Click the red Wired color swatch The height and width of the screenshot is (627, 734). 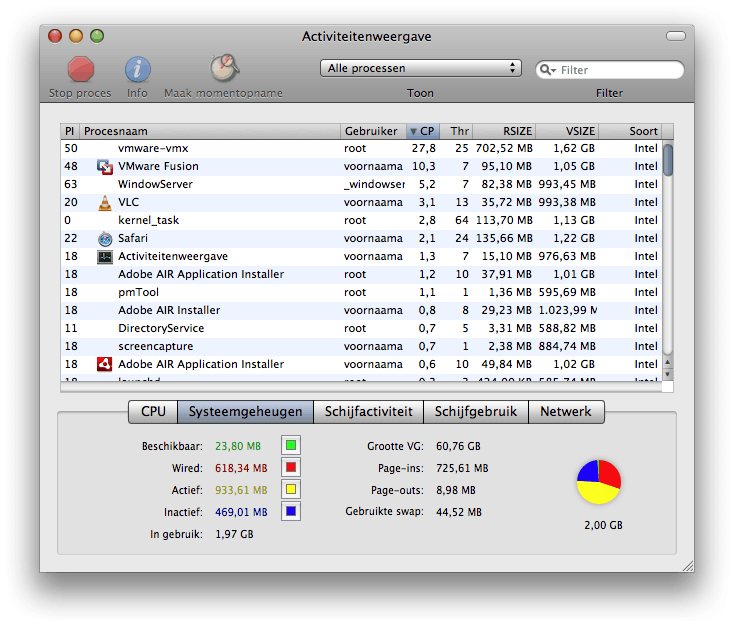[291, 467]
